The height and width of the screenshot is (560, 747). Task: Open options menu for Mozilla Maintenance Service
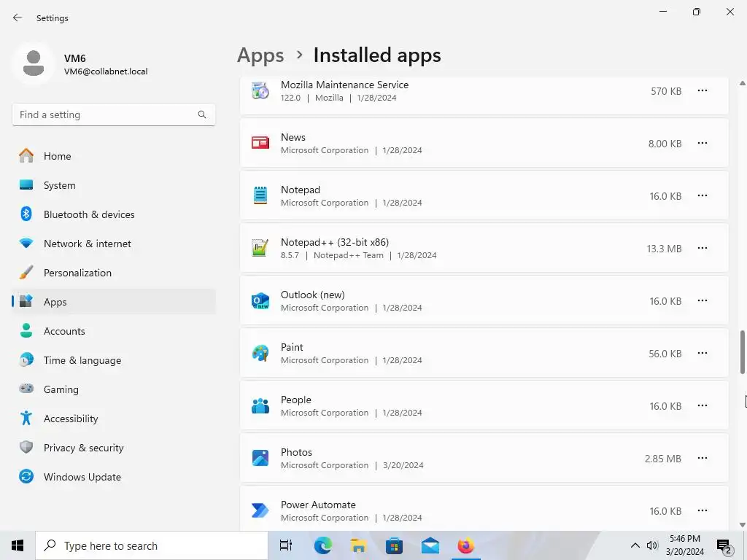703,90
